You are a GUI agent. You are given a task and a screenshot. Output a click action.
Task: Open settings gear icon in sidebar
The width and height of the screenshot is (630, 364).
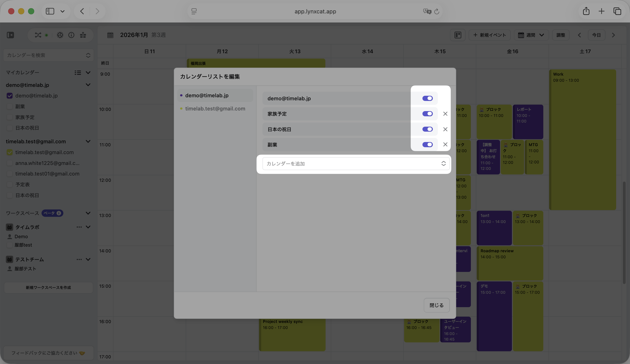[x=60, y=35]
